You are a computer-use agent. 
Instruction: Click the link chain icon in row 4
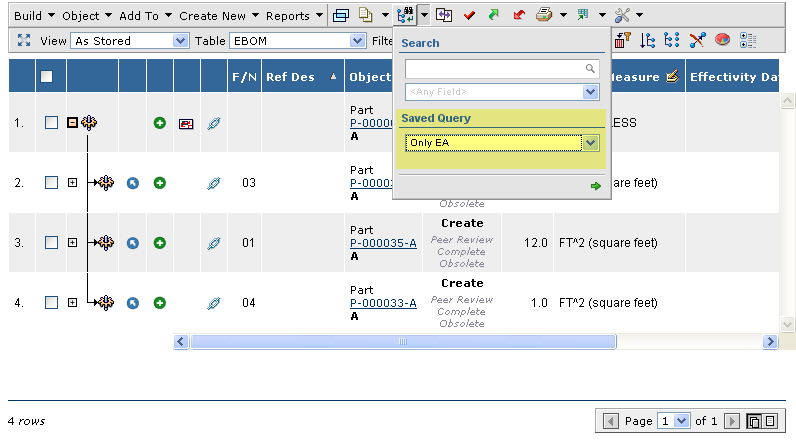pyautogui.click(x=213, y=303)
